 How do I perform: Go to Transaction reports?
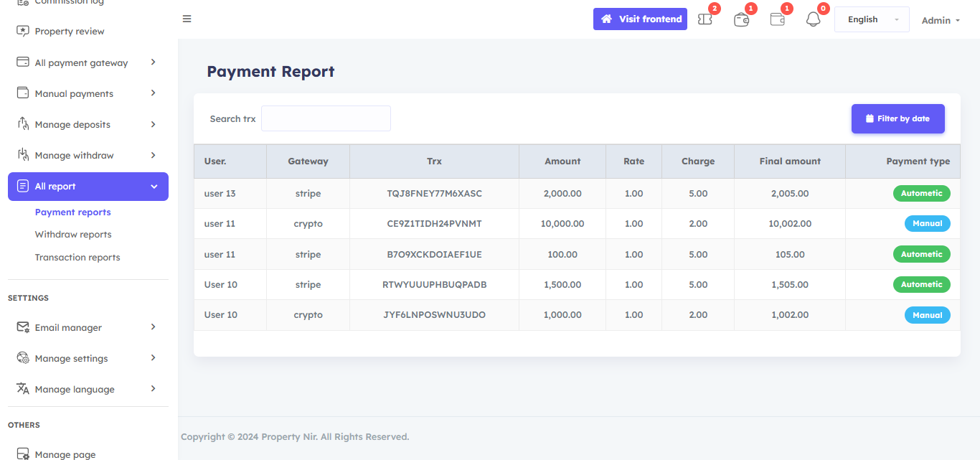point(77,258)
